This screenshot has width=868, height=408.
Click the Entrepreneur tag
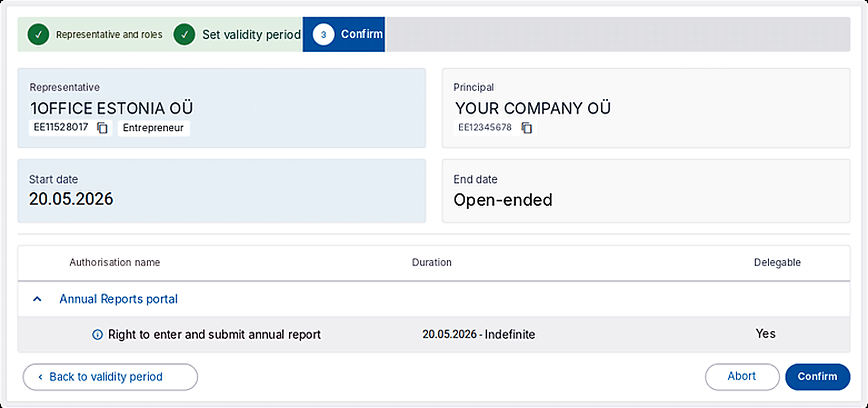click(x=153, y=128)
